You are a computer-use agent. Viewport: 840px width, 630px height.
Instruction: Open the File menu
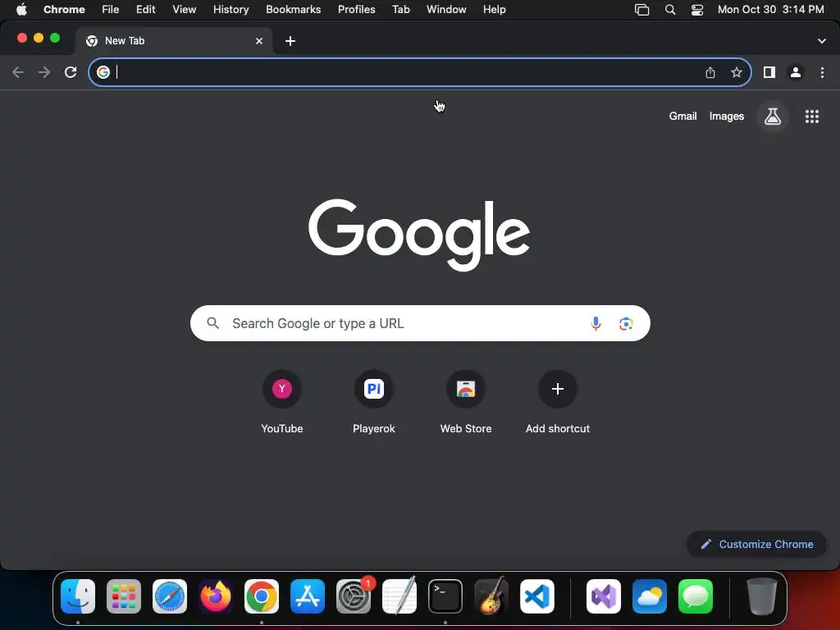111,10
